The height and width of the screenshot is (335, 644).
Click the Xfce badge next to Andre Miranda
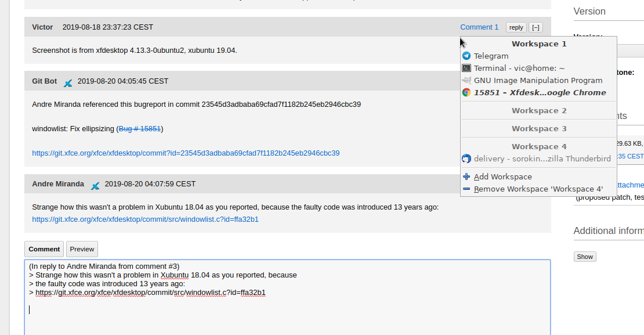[95, 185]
